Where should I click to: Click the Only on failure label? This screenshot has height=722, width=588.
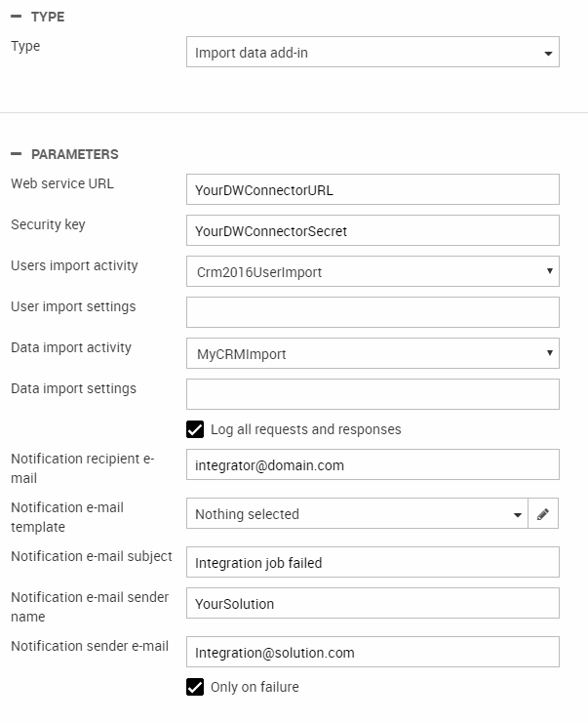click(x=255, y=687)
